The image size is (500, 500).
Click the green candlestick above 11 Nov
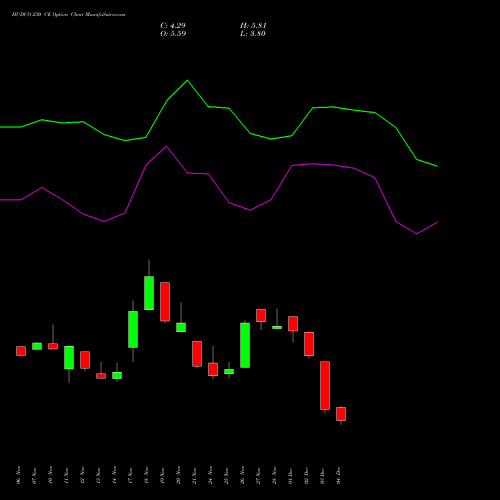(69, 358)
